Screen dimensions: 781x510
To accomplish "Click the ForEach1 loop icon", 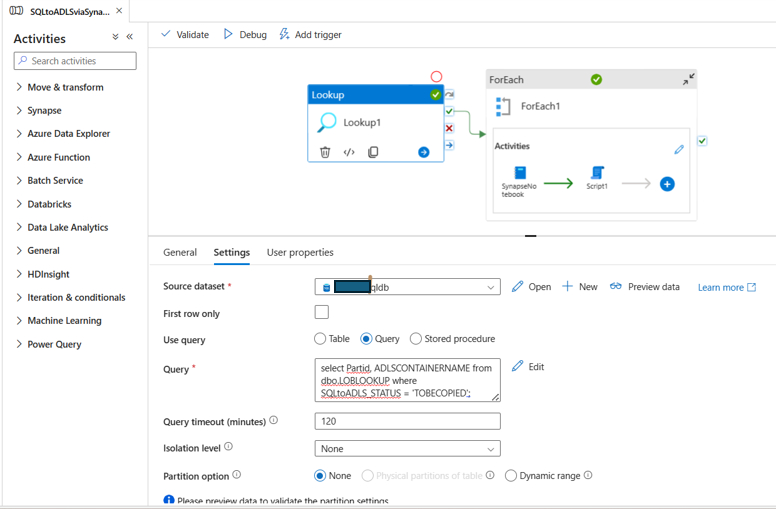I will pos(503,107).
